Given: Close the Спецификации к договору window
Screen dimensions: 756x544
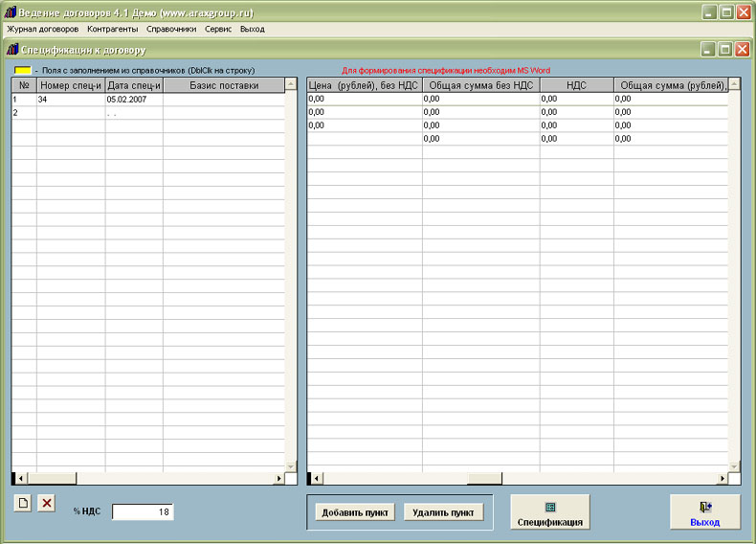Looking at the screenshot, I should coord(742,49).
